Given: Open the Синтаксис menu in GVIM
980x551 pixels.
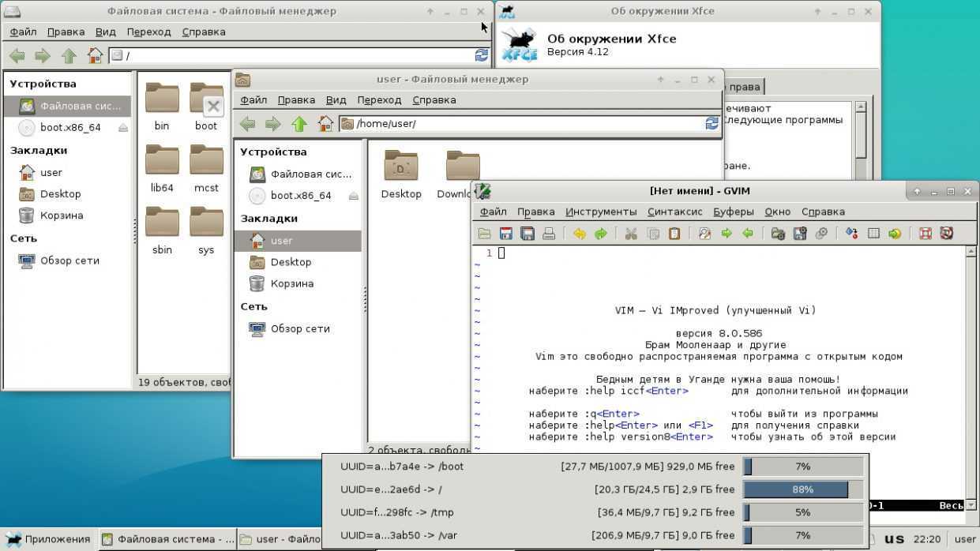Looking at the screenshot, I should 674,212.
